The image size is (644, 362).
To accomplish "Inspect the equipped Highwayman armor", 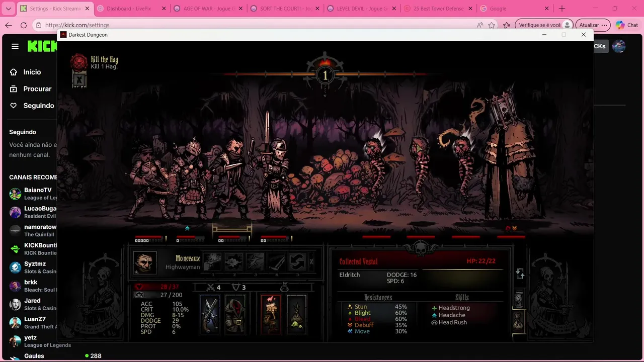I will pos(234,314).
